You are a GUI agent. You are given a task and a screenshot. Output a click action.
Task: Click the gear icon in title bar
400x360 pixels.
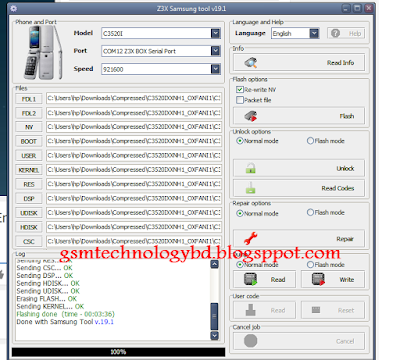(14, 9)
